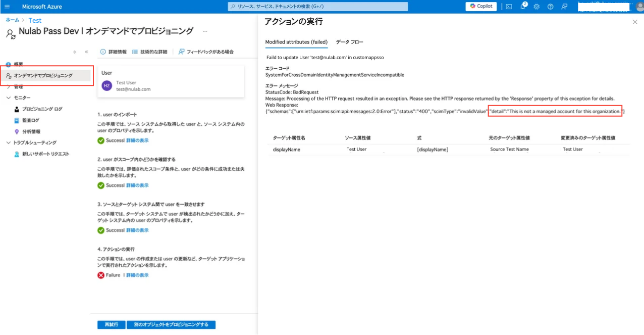Click the step 3 green success checkmark
This screenshot has height=335, width=644.
(101, 230)
